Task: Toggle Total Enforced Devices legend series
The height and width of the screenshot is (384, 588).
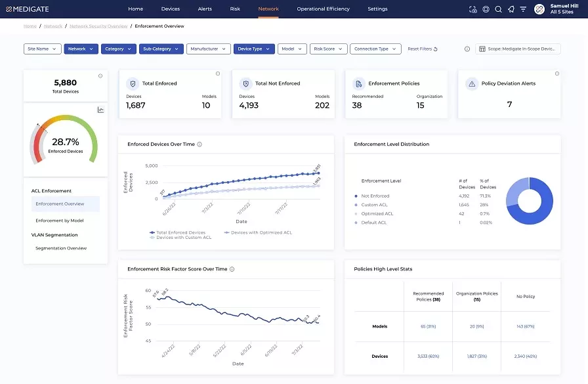Action: click(x=177, y=232)
